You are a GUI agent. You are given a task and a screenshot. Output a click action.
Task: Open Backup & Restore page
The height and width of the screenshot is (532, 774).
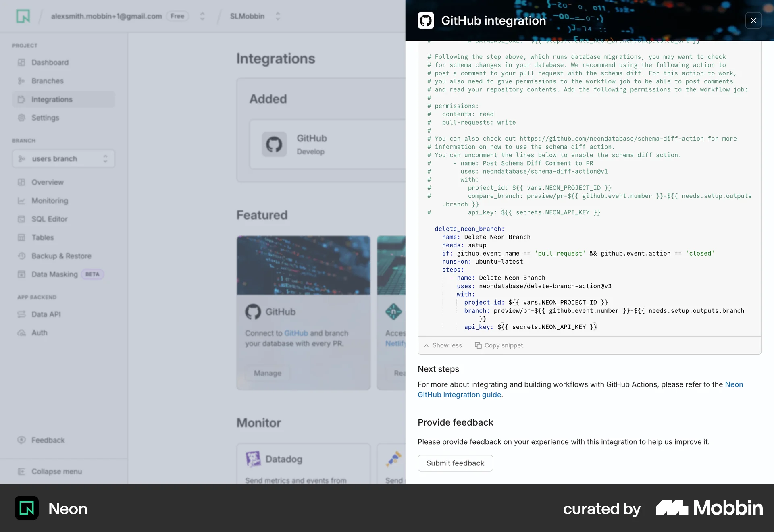(x=64, y=256)
